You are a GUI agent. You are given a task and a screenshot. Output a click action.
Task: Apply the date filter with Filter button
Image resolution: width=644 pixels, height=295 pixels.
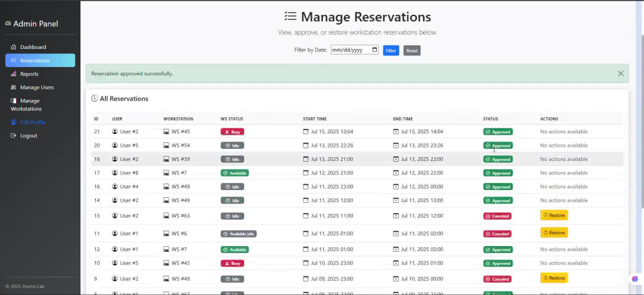pos(391,50)
